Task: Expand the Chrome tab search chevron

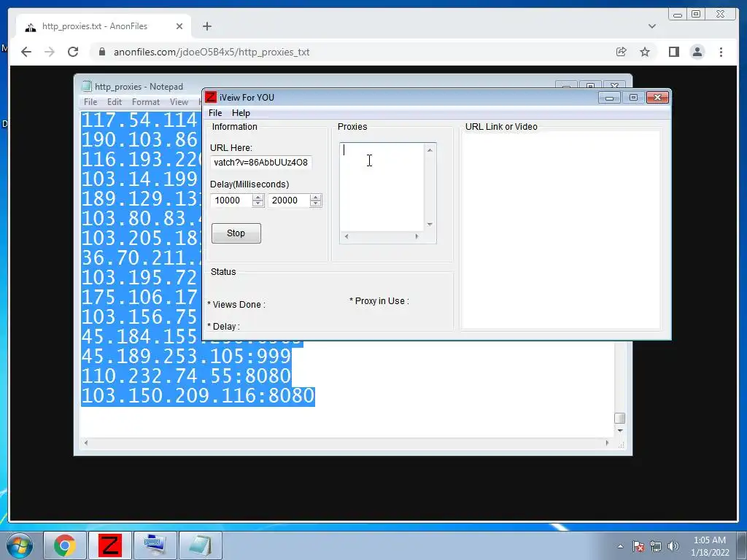Action: tap(651, 26)
